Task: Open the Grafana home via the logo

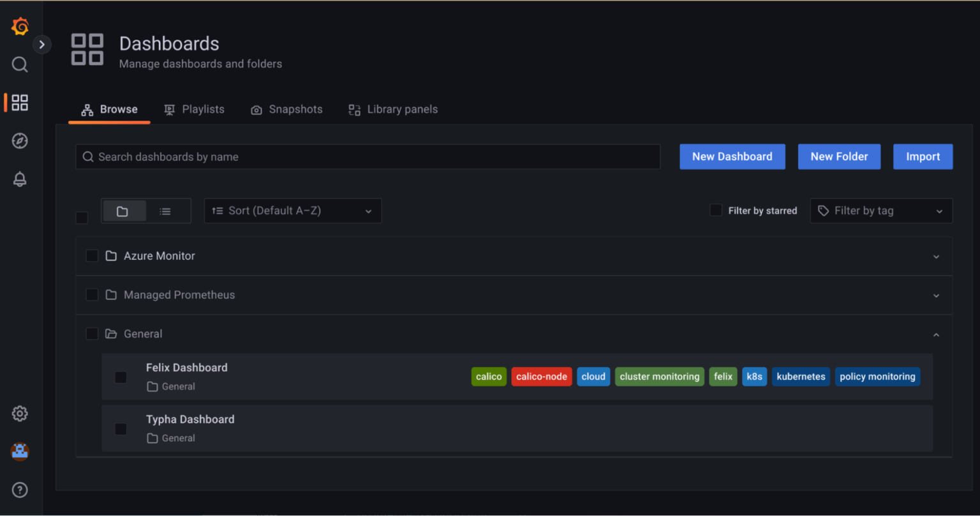Action: (19, 26)
